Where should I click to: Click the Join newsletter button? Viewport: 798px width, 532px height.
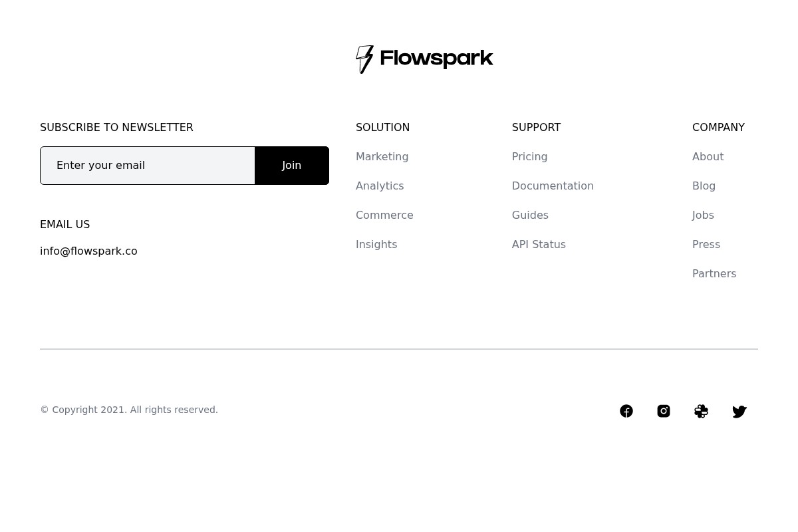(x=291, y=165)
